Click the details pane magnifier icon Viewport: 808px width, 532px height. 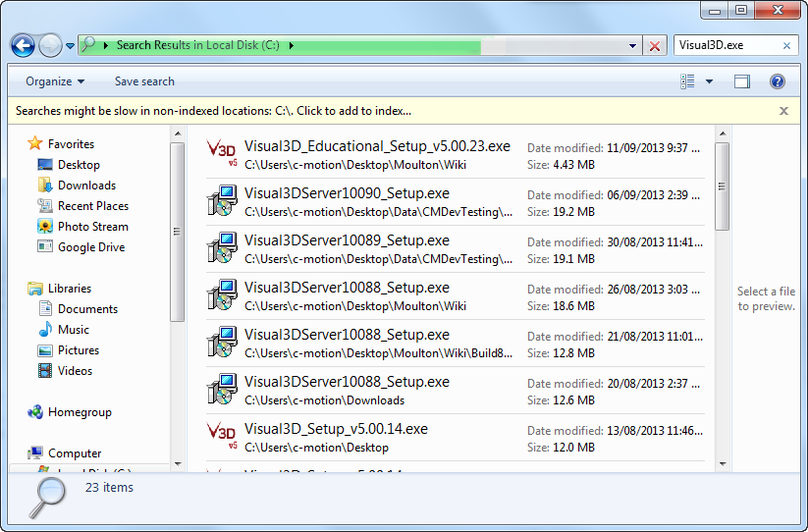[47, 497]
